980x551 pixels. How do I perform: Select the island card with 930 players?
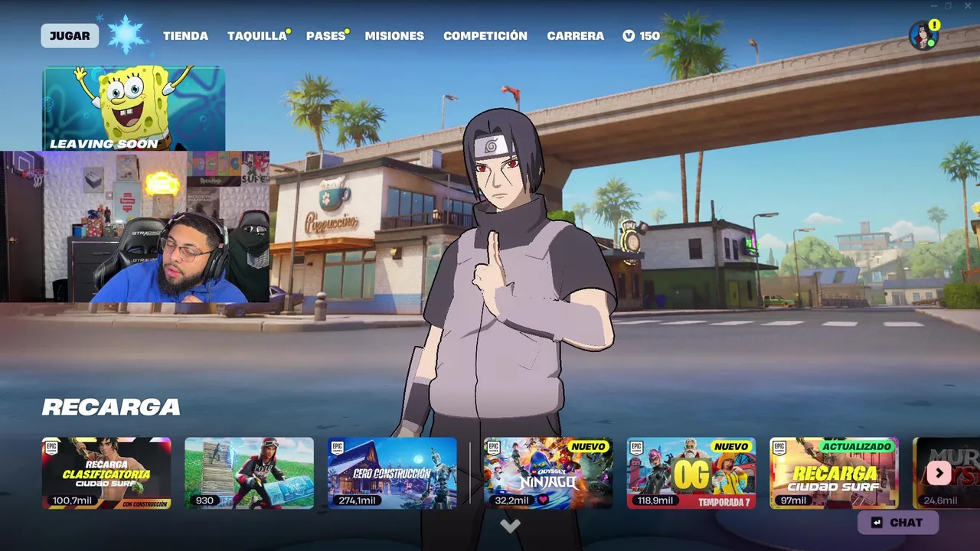[x=249, y=473]
